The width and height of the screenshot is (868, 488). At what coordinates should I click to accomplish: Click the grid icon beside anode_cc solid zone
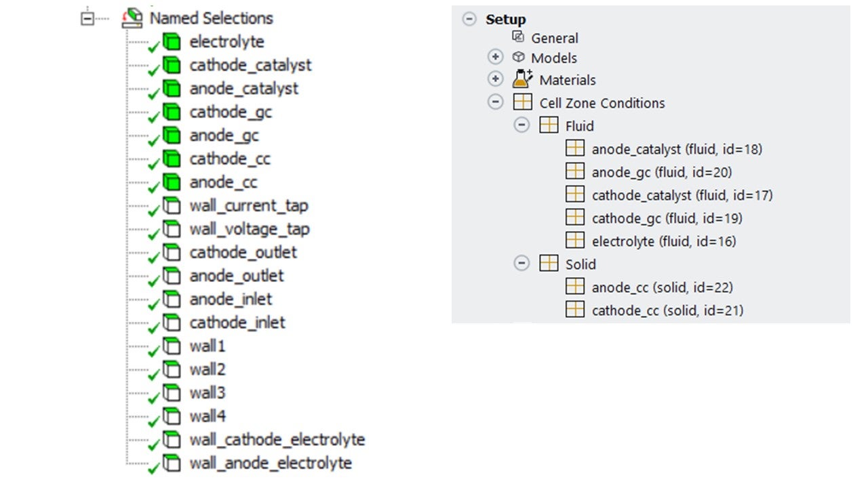(x=575, y=287)
